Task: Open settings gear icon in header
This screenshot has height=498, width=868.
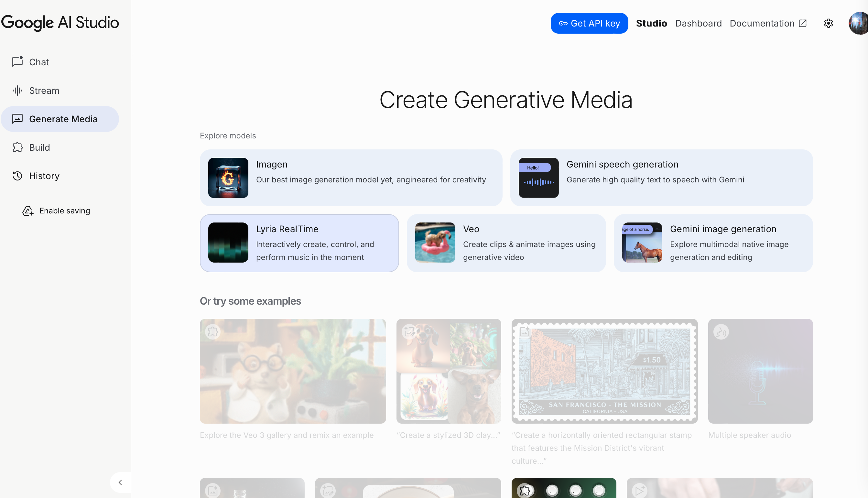Action: [828, 23]
